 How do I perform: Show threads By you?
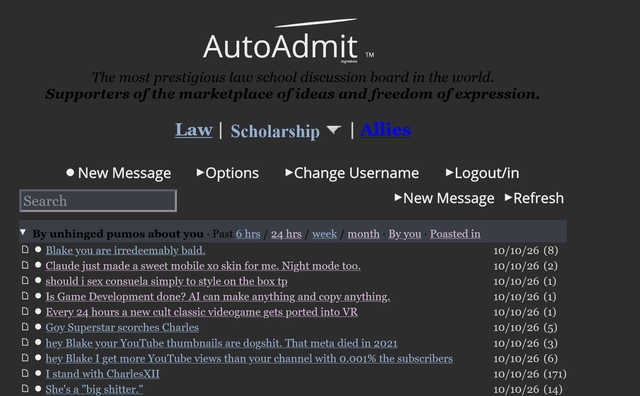(404, 234)
